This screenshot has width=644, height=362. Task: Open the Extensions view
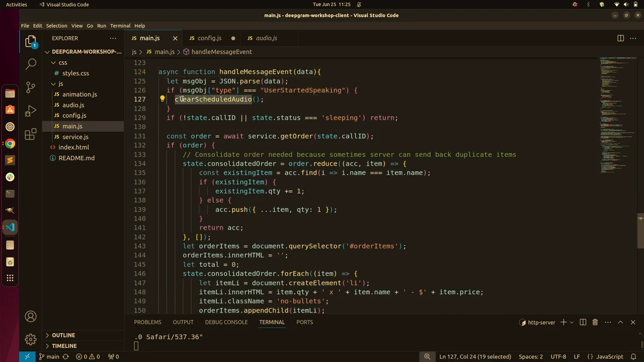pyautogui.click(x=31, y=134)
